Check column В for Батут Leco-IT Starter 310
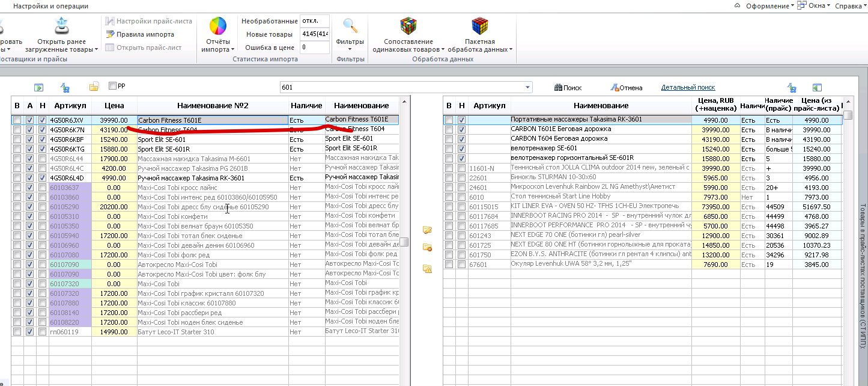 click(17, 332)
